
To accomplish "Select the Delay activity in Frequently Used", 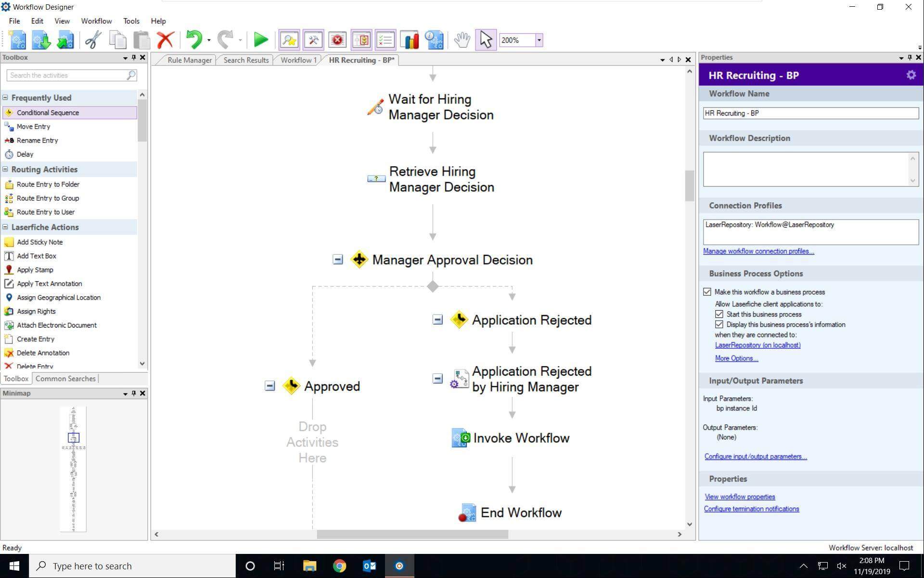I will pyautogui.click(x=25, y=154).
